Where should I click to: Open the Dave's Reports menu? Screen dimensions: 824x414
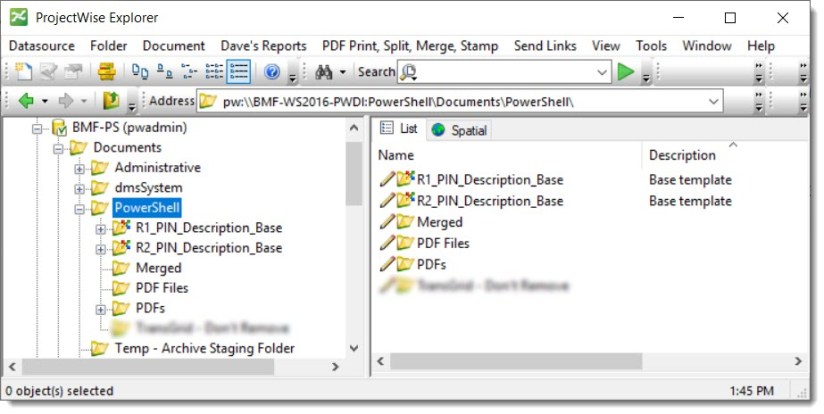[263, 46]
